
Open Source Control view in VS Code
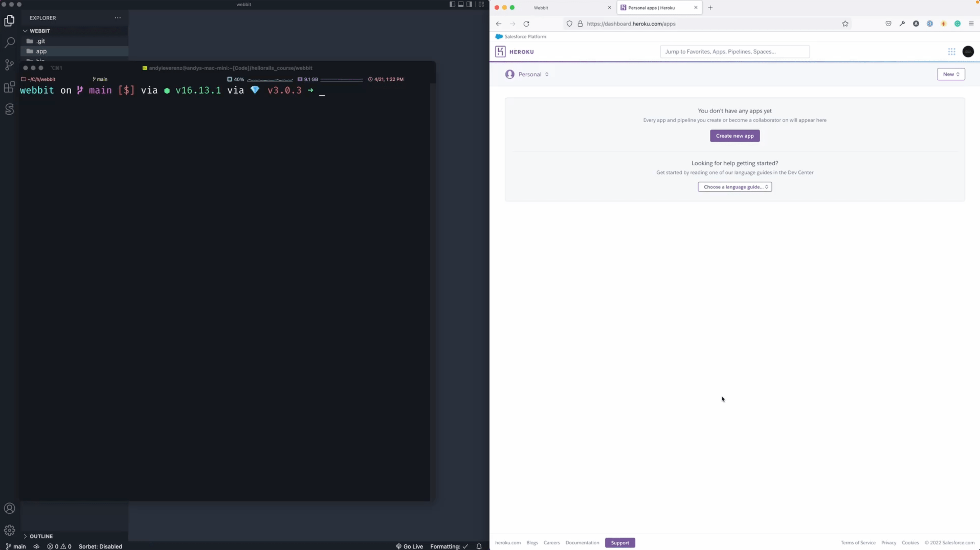coord(9,65)
